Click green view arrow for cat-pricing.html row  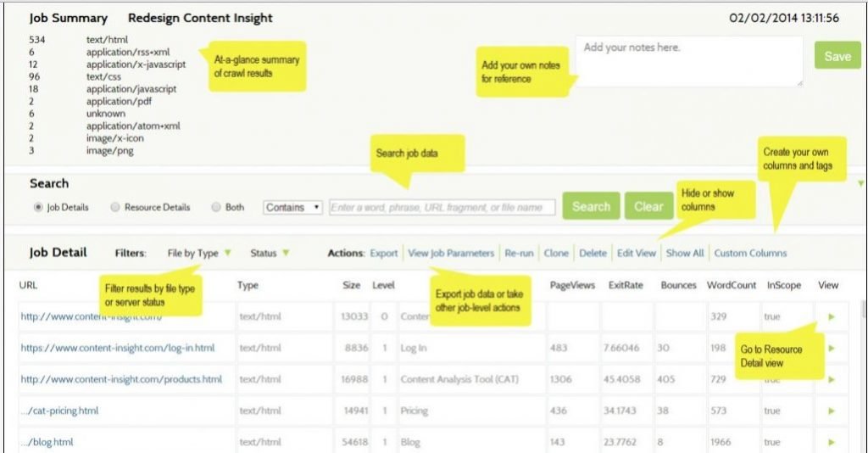832,411
